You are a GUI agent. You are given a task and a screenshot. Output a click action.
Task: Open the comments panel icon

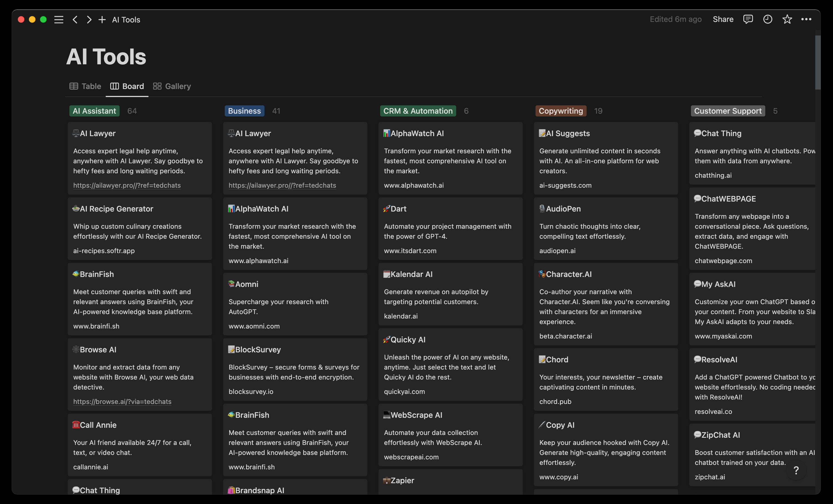coord(748,19)
